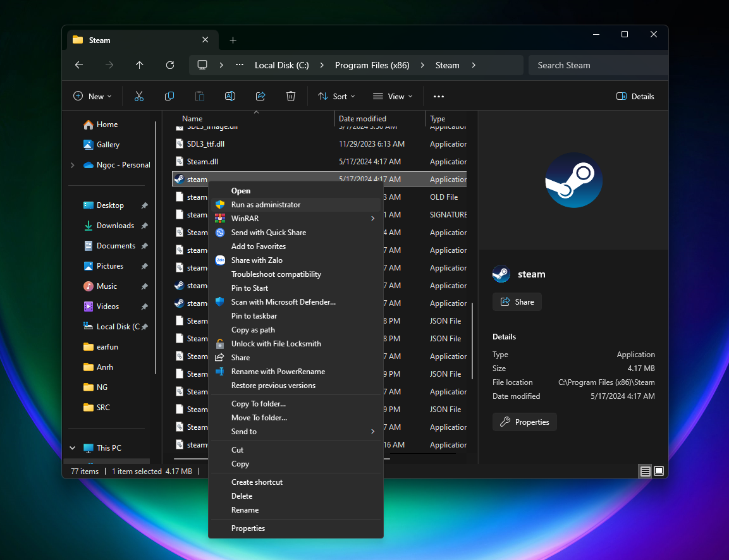
Task: Click the file list vertical scrollbar
Action: point(472,341)
